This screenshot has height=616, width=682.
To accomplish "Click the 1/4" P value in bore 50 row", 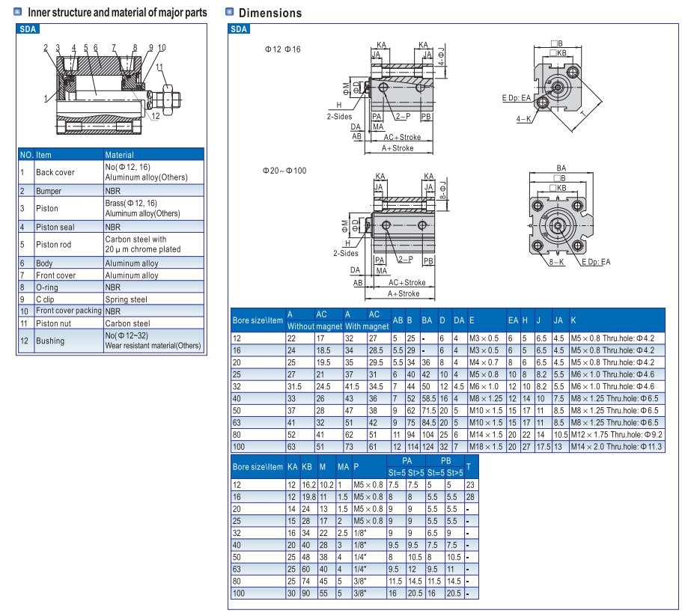I will coord(369,557).
